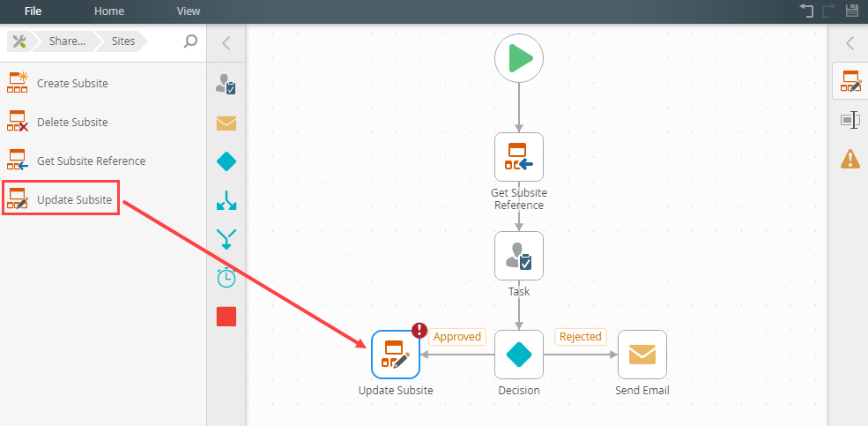The width and height of the screenshot is (868, 426).
Task: Select the Timer clock favorites icon
Action: 226,278
